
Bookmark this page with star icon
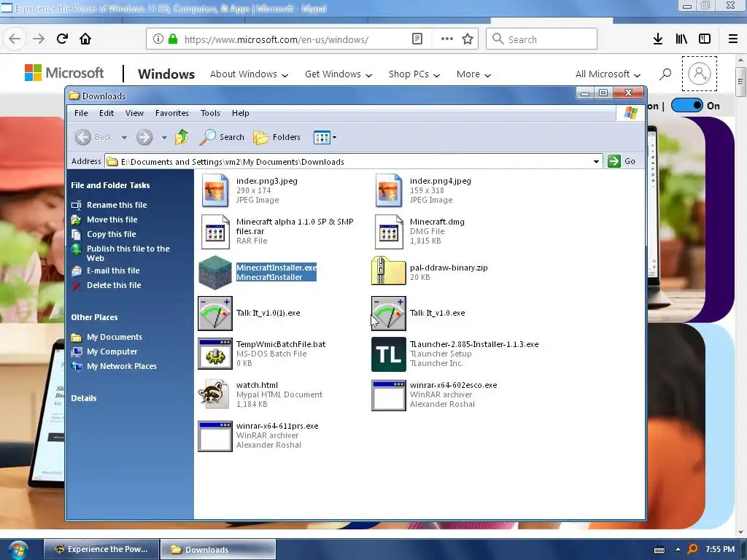coord(468,39)
